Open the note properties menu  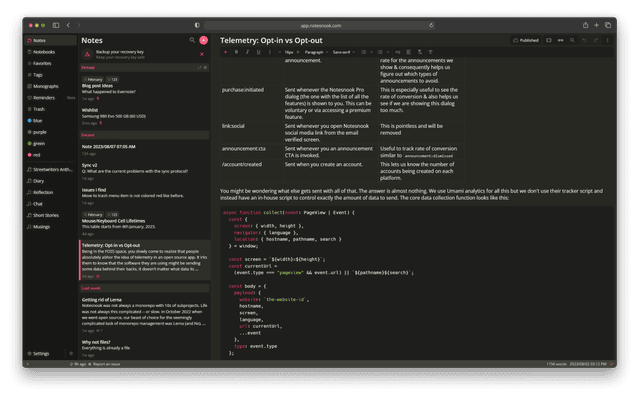pos(607,40)
